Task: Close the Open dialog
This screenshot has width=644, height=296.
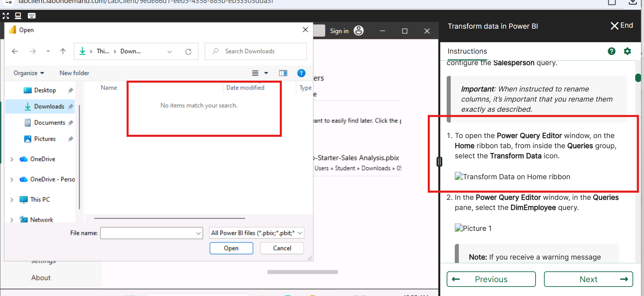Action: click(305, 30)
